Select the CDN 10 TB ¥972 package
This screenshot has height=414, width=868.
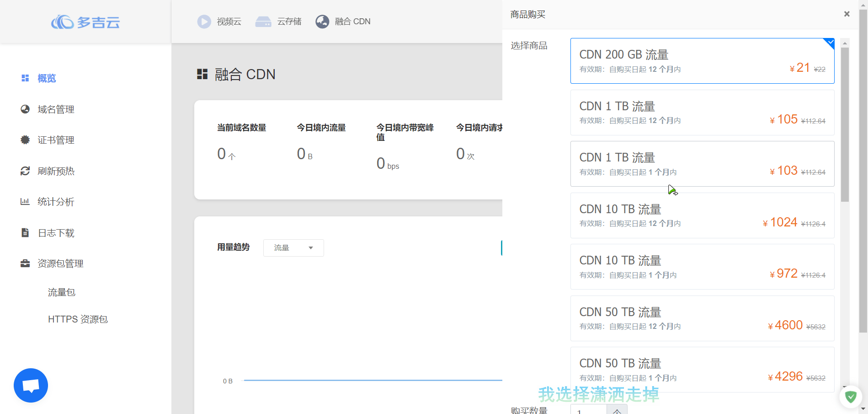(702, 267)
